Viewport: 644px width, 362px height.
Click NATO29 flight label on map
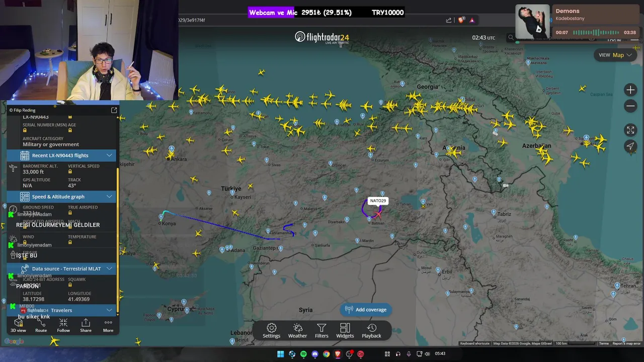378,201
